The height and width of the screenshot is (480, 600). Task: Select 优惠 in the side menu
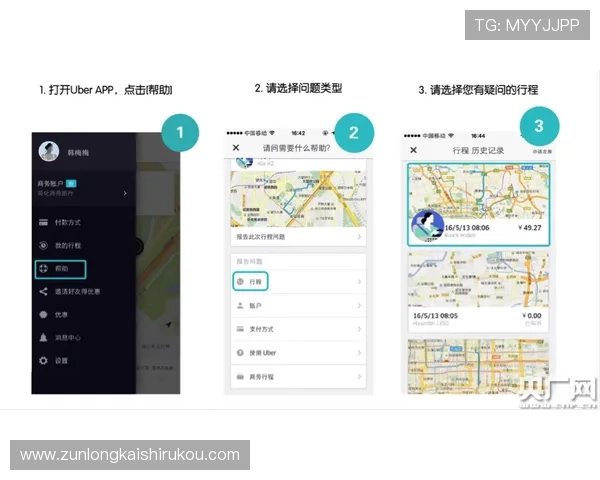61,315
